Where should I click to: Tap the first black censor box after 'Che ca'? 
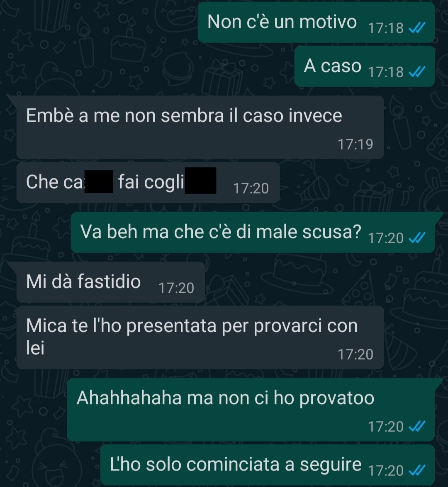pos(99,182)
